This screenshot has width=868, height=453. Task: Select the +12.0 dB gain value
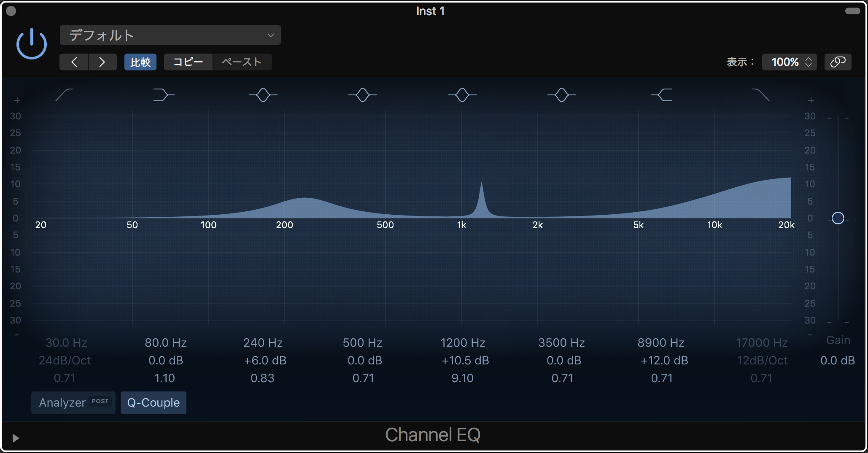tap(664, 360)
